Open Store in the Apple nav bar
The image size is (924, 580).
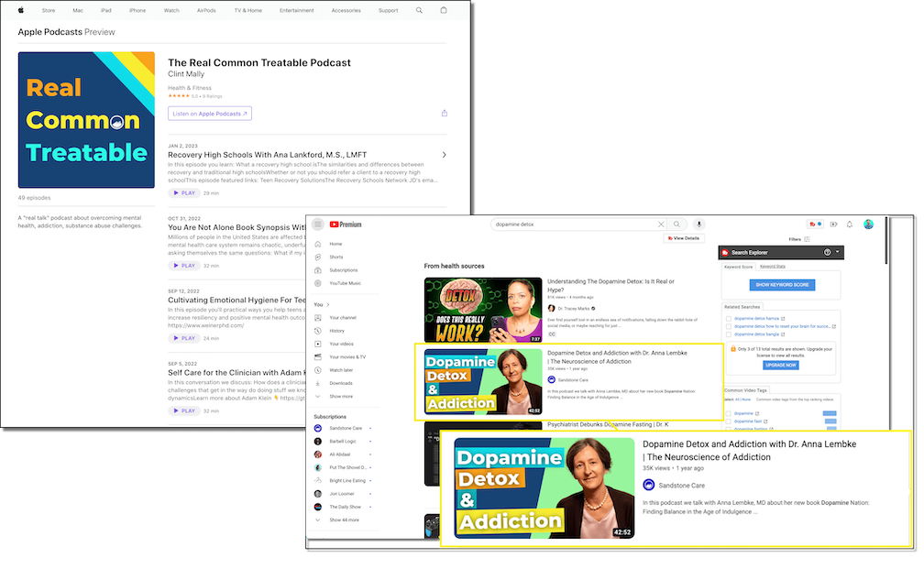pyautogui.click(x=49, y=11)
